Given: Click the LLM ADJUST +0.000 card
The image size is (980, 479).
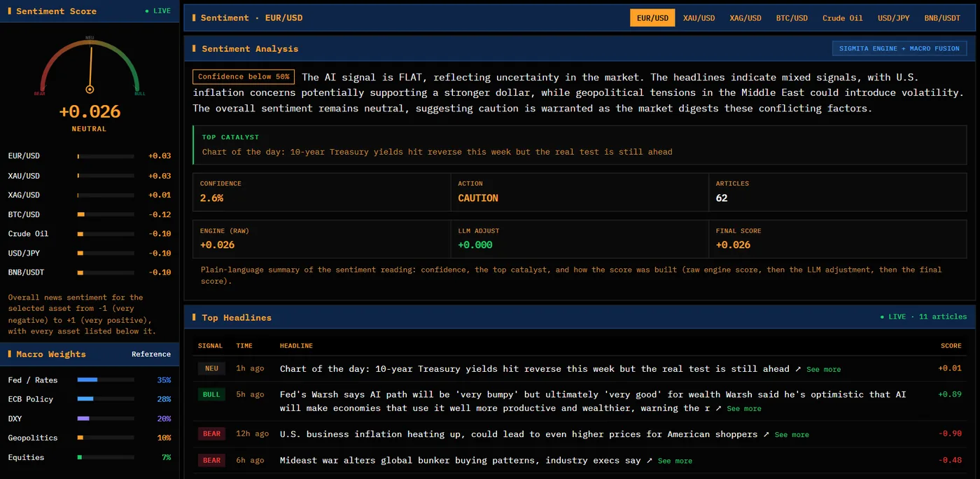Looking at the screenshot, I should click(580, 238).
